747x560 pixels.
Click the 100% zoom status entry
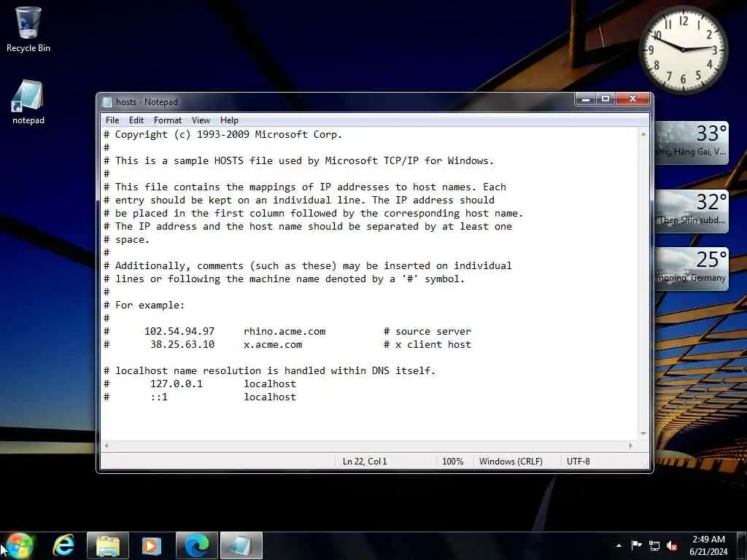(x=452, y=462)
